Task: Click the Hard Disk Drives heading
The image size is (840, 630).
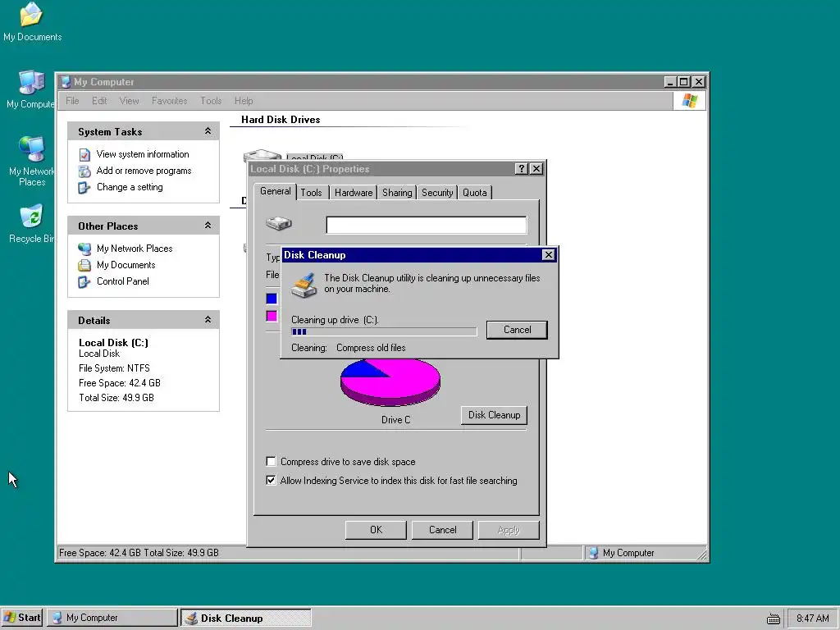Action: click(x=281, y=120)
